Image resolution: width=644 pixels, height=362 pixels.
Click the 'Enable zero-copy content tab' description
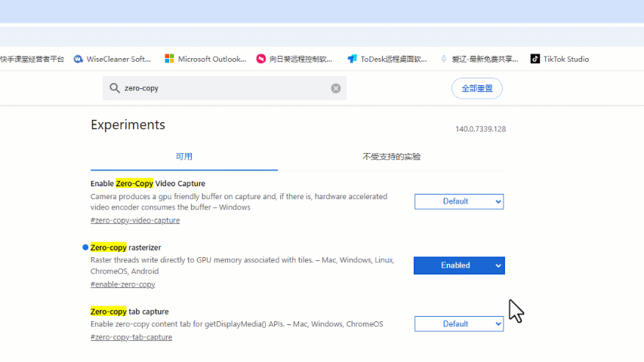pyautogui.click(x=236, y=324)
